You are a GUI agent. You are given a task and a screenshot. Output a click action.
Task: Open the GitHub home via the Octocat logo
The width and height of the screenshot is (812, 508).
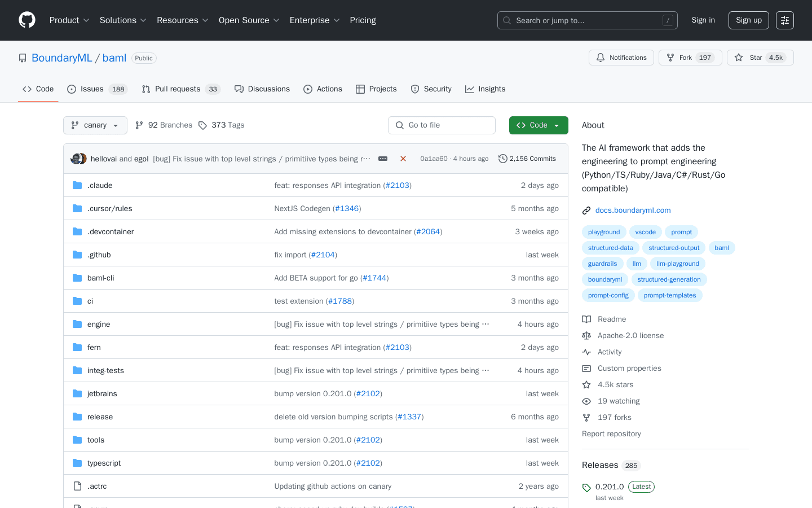tap(27, 20)
